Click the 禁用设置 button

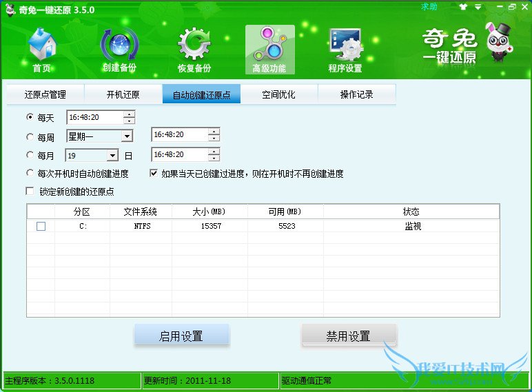click(349, 336)
